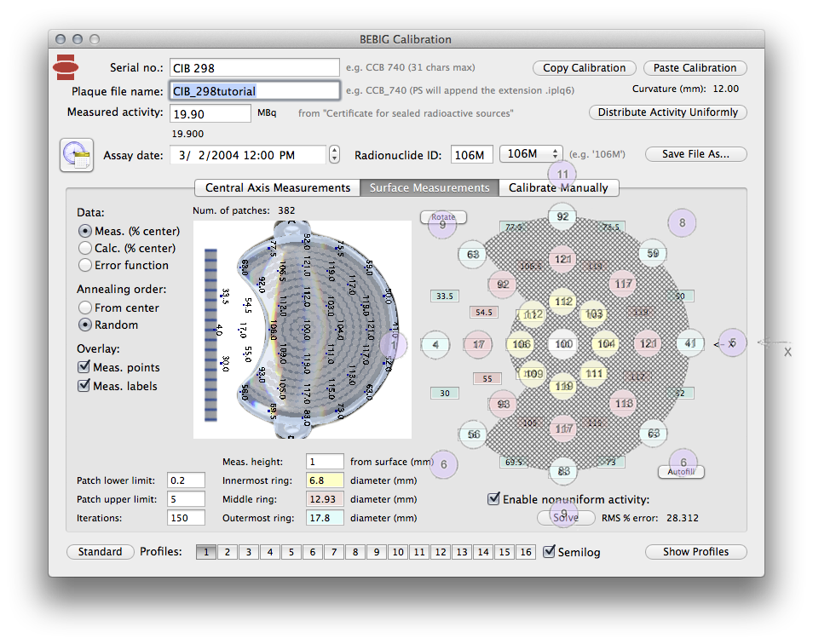The width and height of the screenshot is (813, 644).
Task: Open the assay date clock calendar icon
Action: (x=76, y=155)
